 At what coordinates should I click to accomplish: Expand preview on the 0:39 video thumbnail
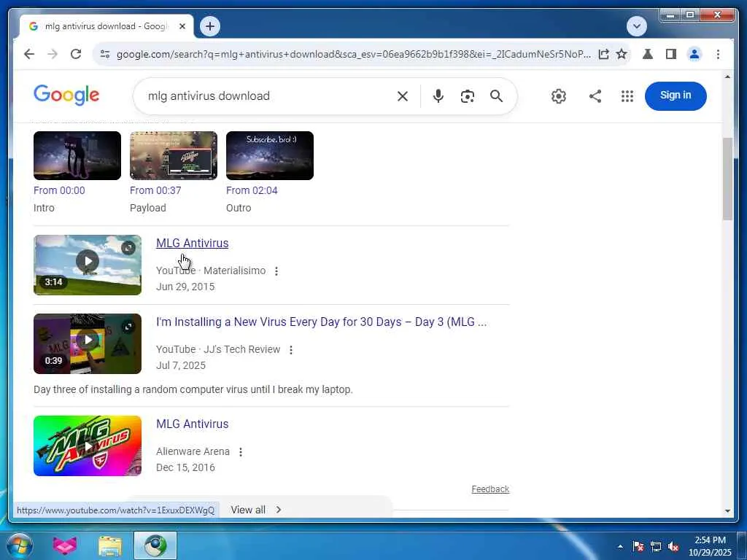(128, 327)
